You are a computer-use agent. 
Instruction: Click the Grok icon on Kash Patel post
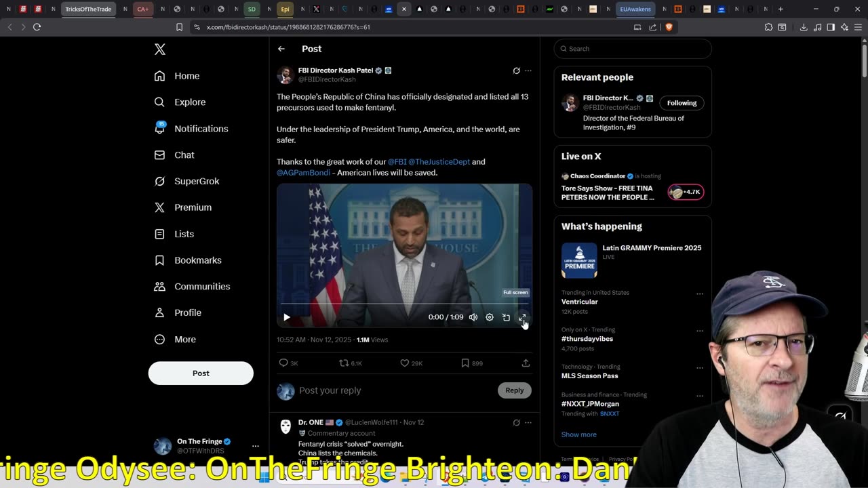516,70
